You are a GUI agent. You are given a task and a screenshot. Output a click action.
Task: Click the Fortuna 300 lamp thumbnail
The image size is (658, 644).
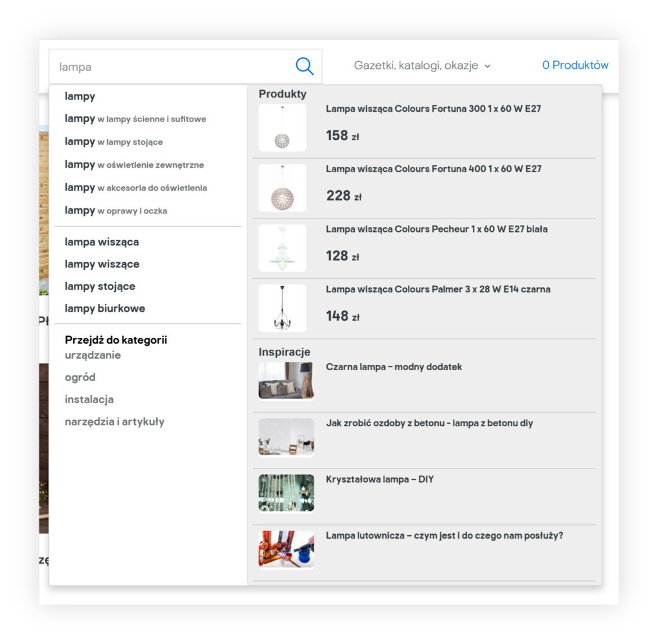pos(282,128)
